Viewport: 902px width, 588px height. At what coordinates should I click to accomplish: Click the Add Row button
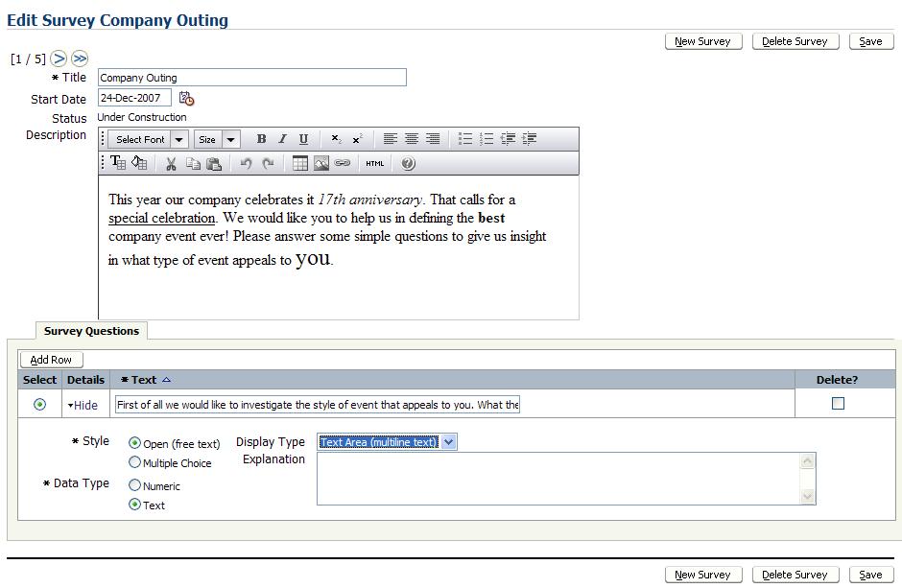(x=51, y=360)
